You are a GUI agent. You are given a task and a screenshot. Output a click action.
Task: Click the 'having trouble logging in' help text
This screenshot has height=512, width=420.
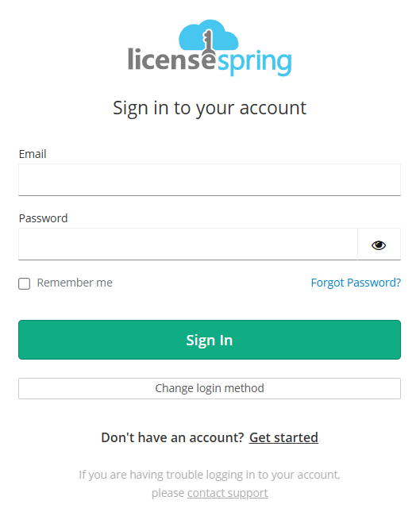pyautogui.click(x=210, y=475)
